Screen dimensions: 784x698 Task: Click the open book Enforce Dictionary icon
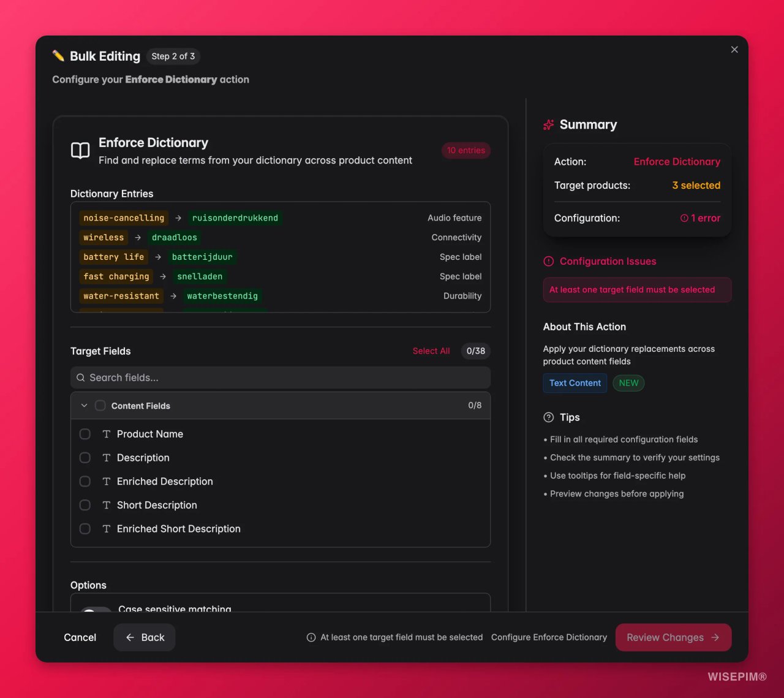pyautogui.click(x=80, y=151)
